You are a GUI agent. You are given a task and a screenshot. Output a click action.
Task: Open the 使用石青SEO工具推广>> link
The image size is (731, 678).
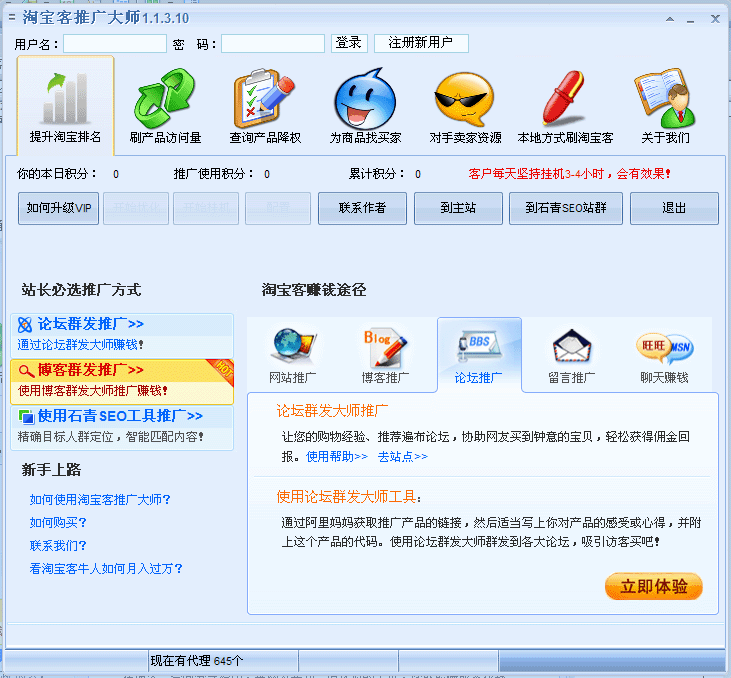click(x=120, y=416)
